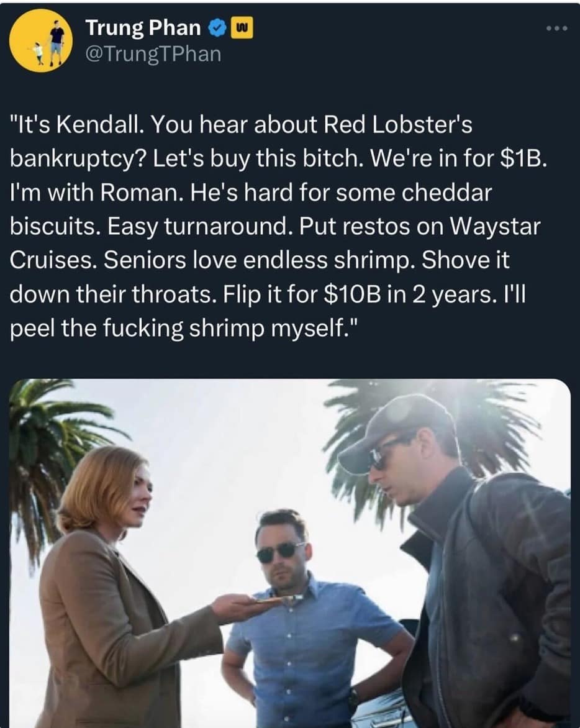Click the dark leather jacket in the photo
This screenshot has height=728, width=580.
point(497,596)
